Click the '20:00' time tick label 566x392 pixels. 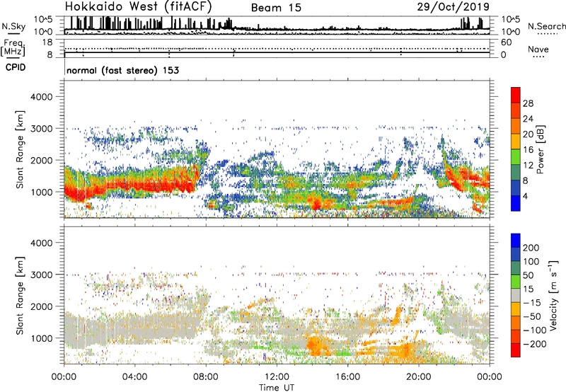(419, 377)
